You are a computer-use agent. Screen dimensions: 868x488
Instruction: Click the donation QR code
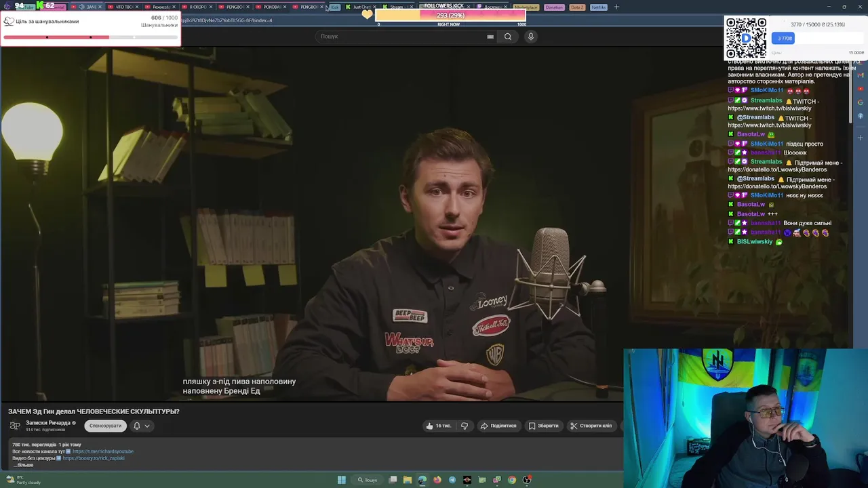click(x=746, y=38)
